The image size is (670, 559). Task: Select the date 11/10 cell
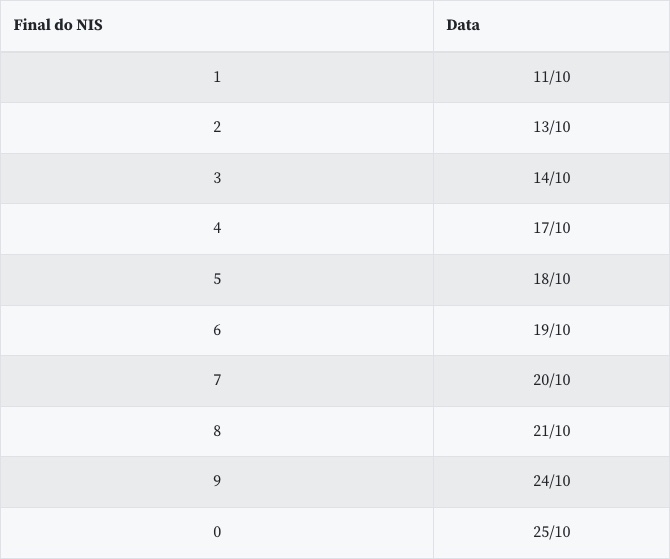[551, 77]
